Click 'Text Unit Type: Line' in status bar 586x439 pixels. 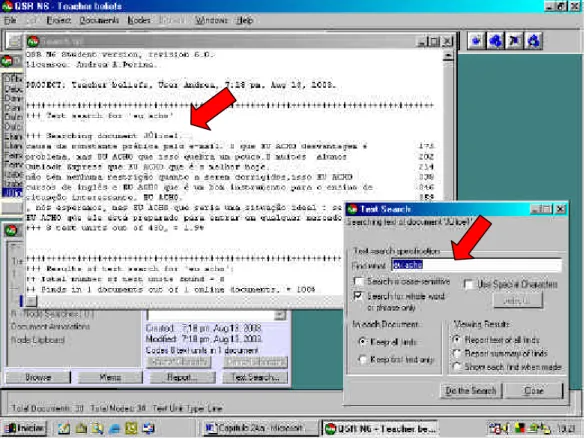pos(188,408)
